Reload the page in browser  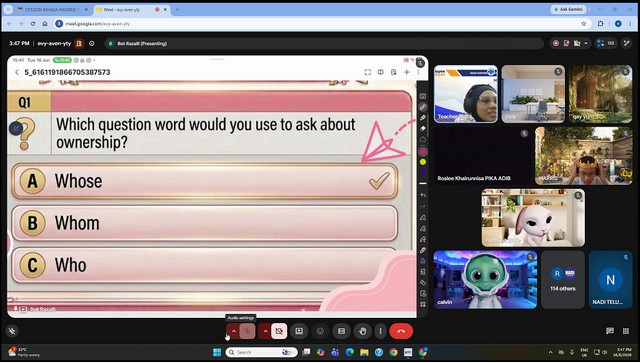[x=33, y=24]
